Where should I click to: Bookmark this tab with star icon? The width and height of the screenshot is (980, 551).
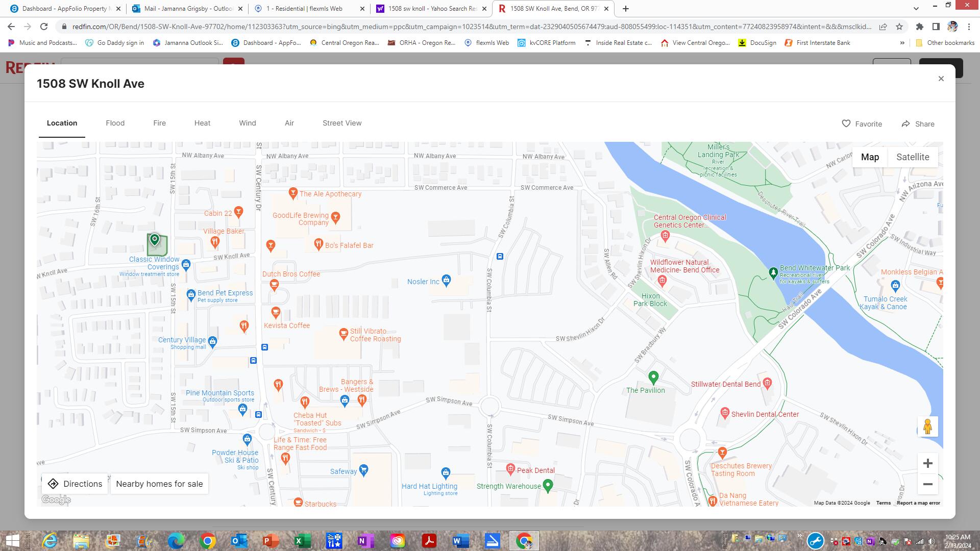(899, 27)
